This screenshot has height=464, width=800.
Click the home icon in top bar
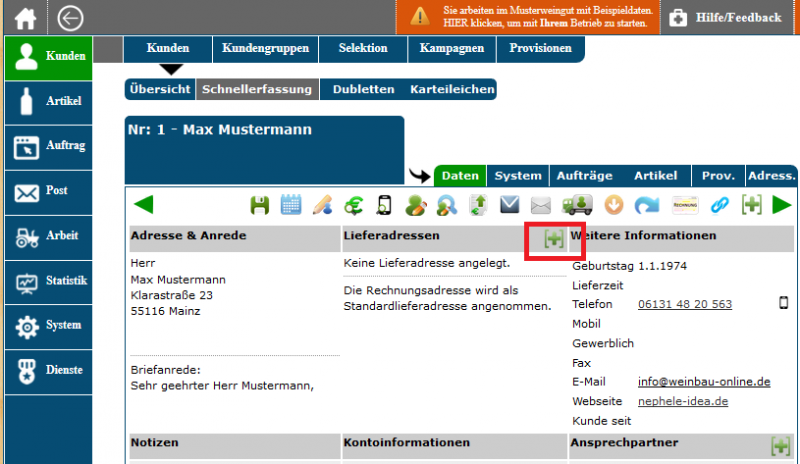click(x=24, y=18)
